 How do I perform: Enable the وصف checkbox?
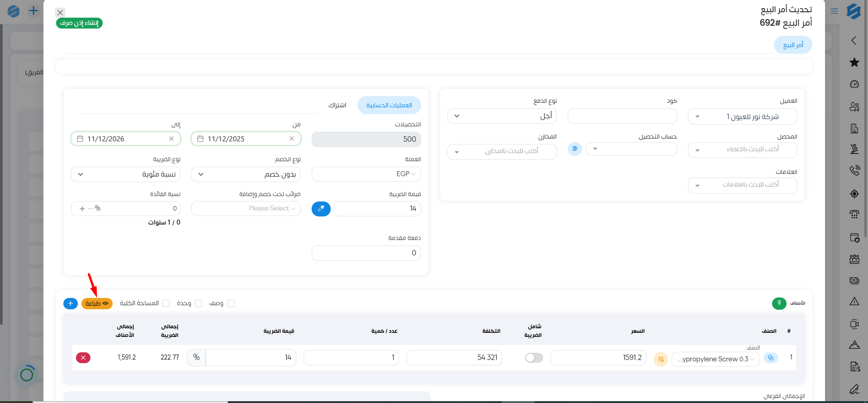[231, 303]
